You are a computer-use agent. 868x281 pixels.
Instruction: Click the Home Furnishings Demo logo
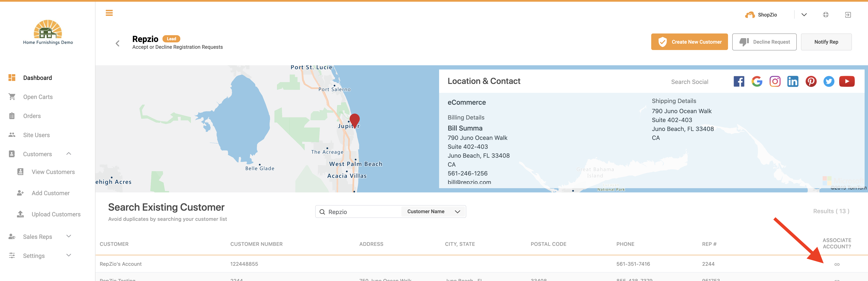click(48, 32)
